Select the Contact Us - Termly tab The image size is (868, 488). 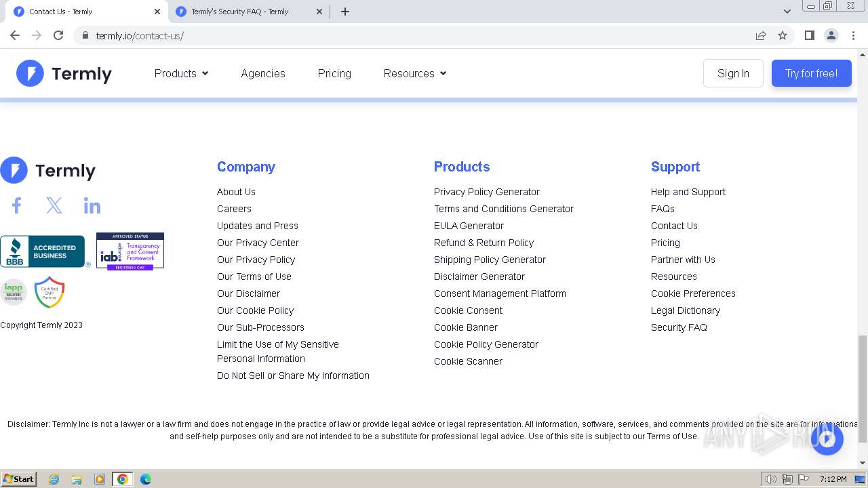[x=85, y=12]
